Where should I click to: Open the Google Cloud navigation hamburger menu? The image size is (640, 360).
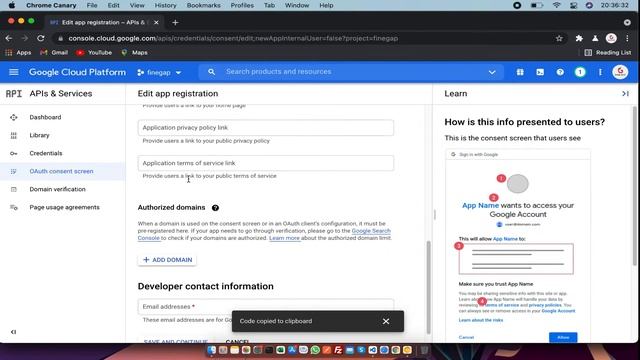click(x=13, y=72)
